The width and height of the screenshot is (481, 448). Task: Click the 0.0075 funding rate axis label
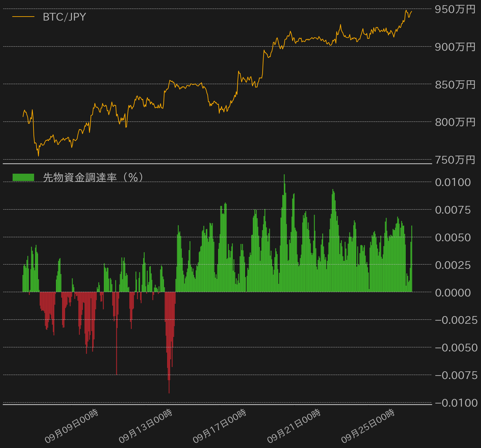[x=453, y=210]
